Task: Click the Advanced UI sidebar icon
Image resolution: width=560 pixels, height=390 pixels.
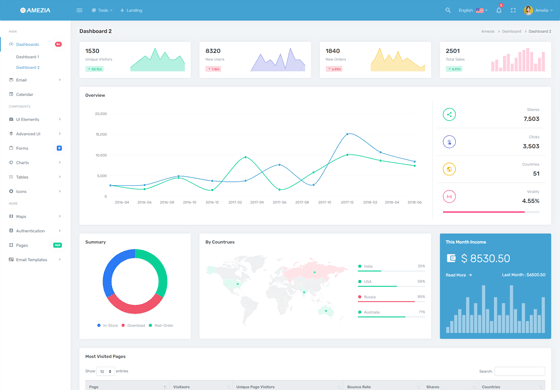Action: [x=11, y=134]
